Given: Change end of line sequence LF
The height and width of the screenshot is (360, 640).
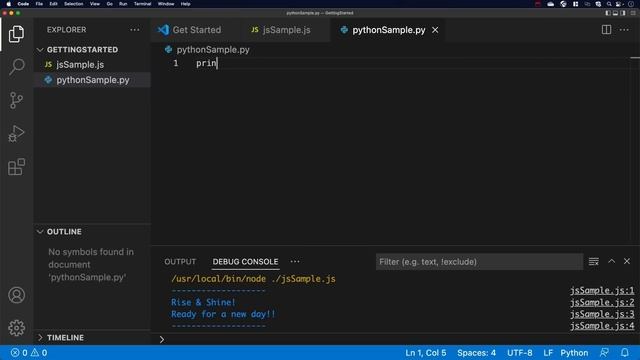Looking at the screenshot, I should tap(548, 353).
